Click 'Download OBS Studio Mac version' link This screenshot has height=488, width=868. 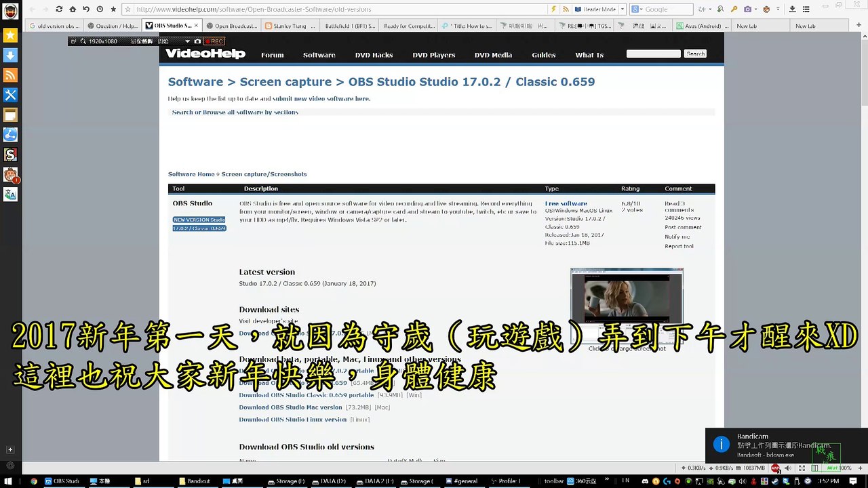coord(290,407)
